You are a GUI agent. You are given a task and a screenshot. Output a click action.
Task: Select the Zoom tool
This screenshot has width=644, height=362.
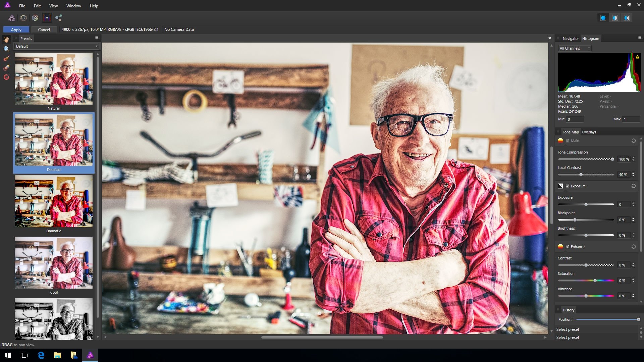(6, 49)
